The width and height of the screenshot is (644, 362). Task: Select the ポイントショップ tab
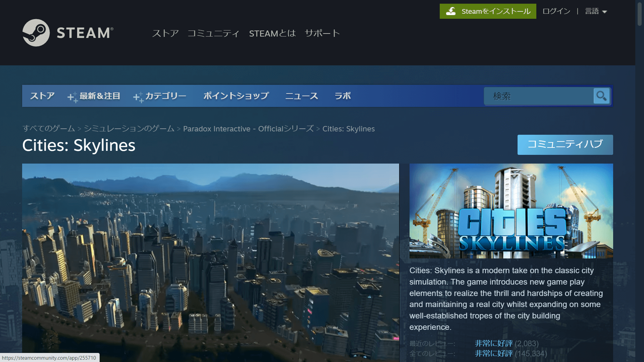pyautogui.click(x=236, y=96)
